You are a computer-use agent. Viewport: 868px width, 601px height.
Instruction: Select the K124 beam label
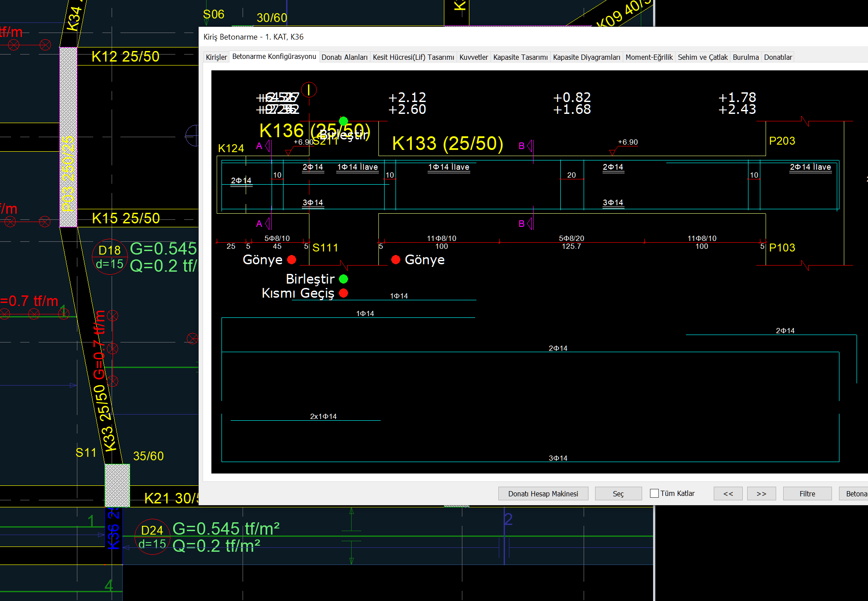(231, 148)
